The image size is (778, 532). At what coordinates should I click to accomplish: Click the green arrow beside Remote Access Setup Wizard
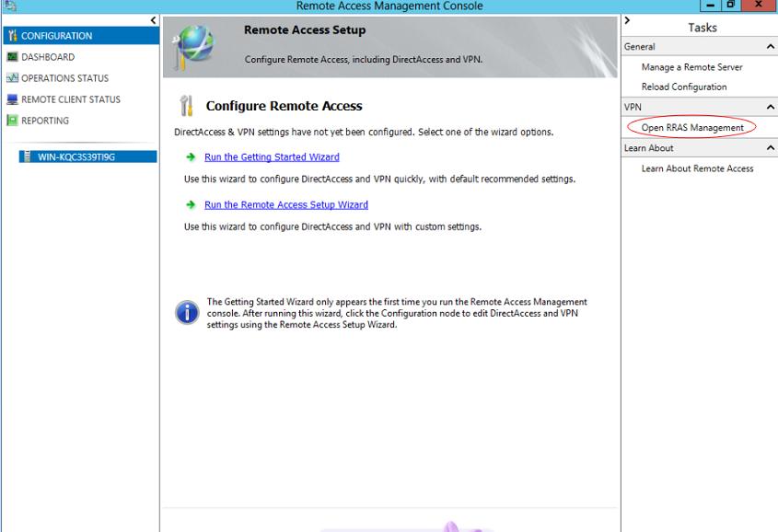pyautogui.click(x=191, y=205)
